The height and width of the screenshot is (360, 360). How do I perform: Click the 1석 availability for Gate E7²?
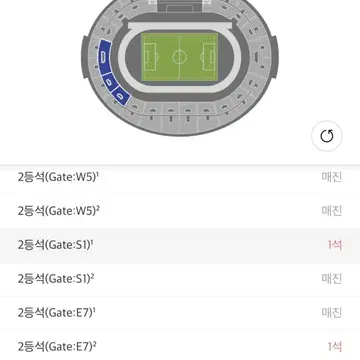pyautogui.click(x=334, y=347)
